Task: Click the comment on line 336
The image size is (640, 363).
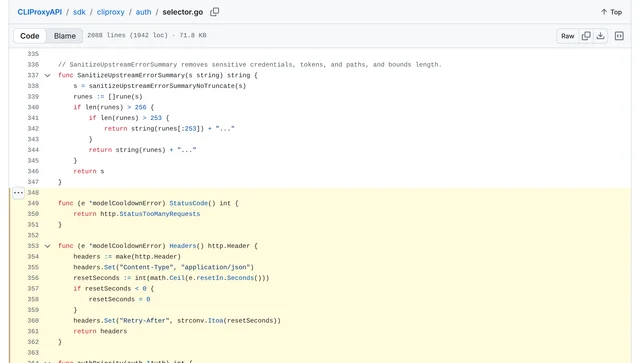Action: [250, 65]
